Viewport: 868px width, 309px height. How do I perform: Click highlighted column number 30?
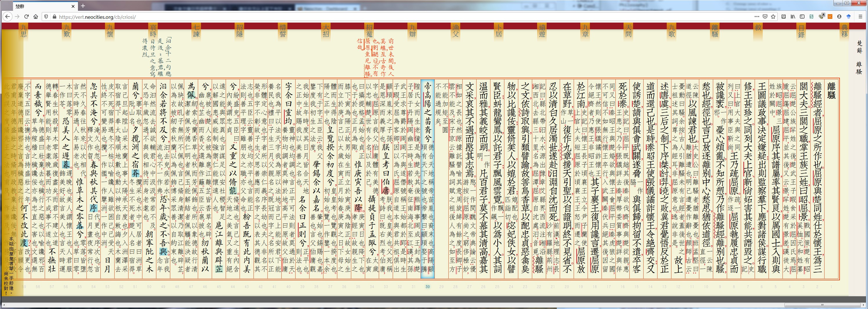click(x=427, y=286)
